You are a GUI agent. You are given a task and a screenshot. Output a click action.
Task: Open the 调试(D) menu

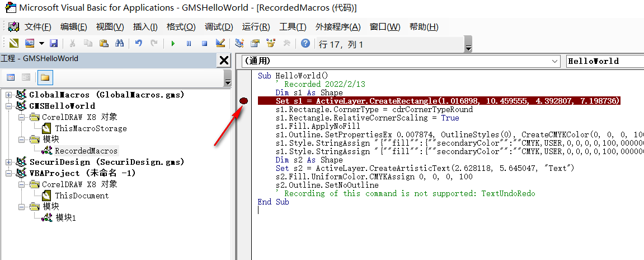click(x=219, y=27)
